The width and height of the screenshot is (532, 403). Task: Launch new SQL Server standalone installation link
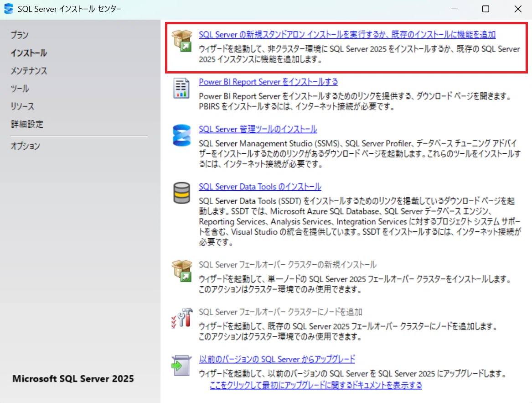[x=347, y=34]
